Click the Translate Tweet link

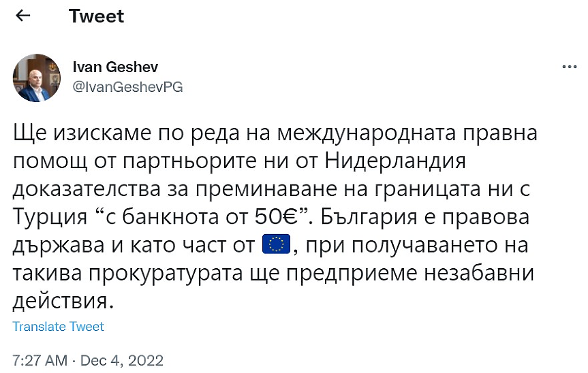click(59, 327)
